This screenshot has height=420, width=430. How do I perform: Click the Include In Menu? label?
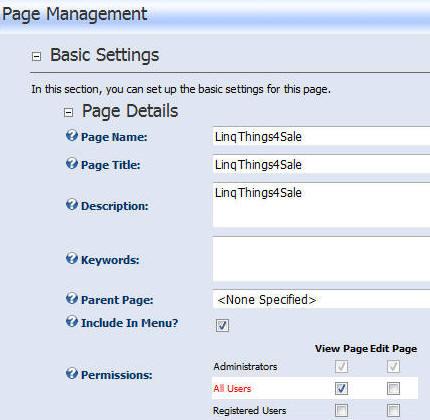coord(130,323)
